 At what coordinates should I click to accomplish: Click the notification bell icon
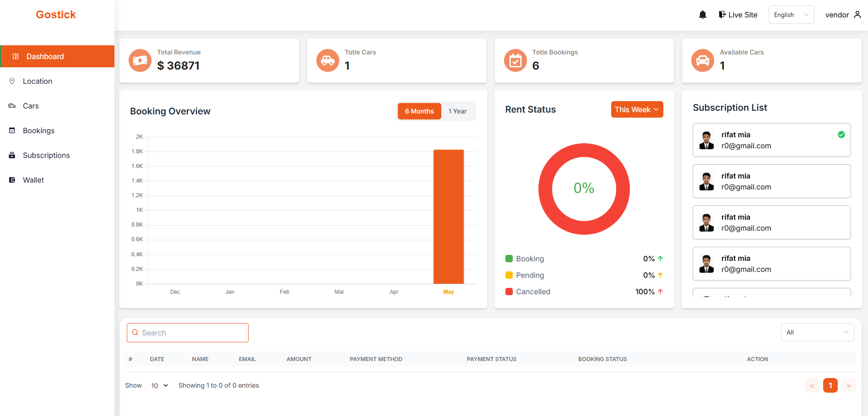coord(702,15)
